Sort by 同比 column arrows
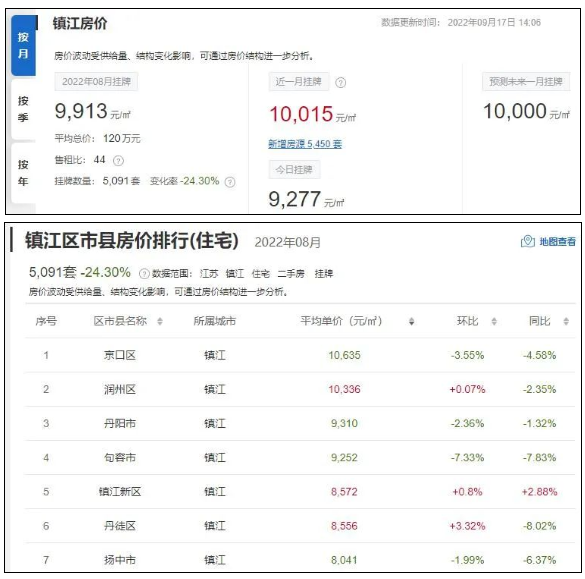This screenshot has width=585, height=579. coord(566,321)
